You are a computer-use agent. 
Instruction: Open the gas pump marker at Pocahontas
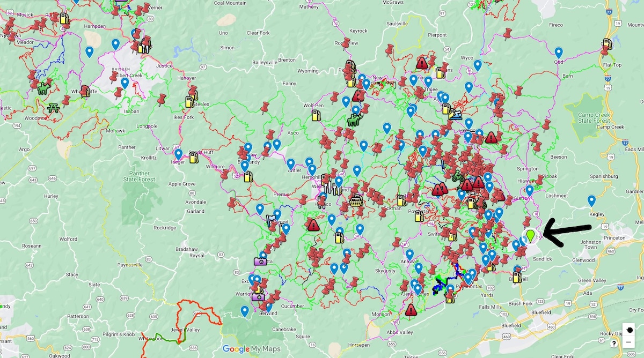(x=450, y=296)
